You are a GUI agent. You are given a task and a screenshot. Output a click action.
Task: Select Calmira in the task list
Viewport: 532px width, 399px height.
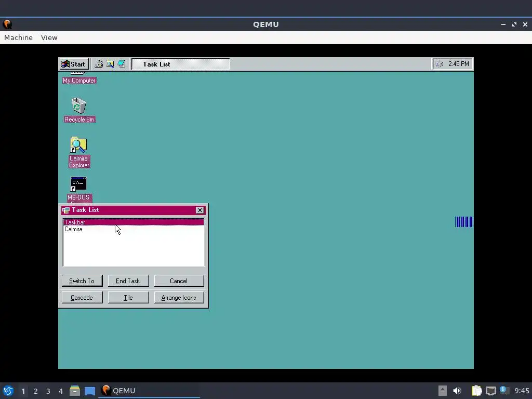[134, 229]
